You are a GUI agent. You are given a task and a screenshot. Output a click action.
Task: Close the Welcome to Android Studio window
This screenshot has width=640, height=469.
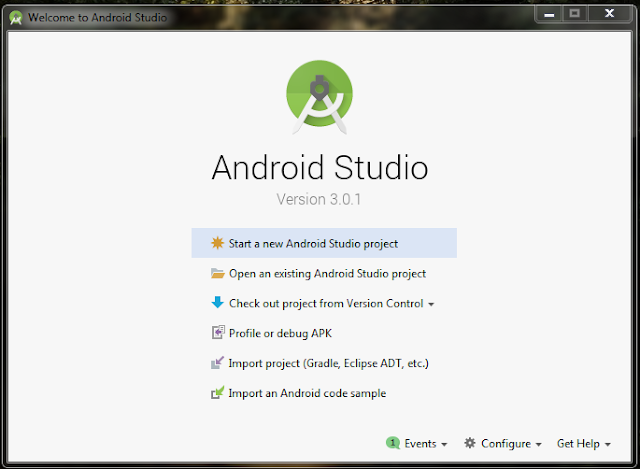(609, 14)
